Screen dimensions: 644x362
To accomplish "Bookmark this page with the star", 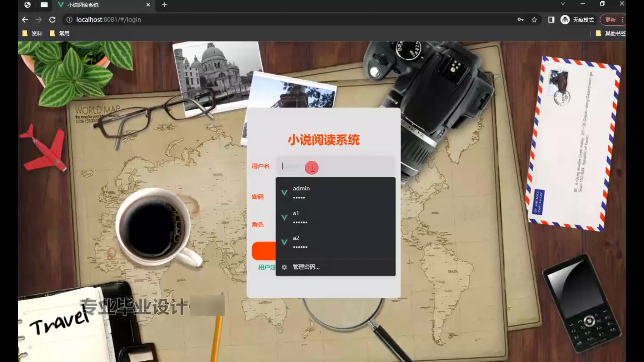I will point(534,20).
